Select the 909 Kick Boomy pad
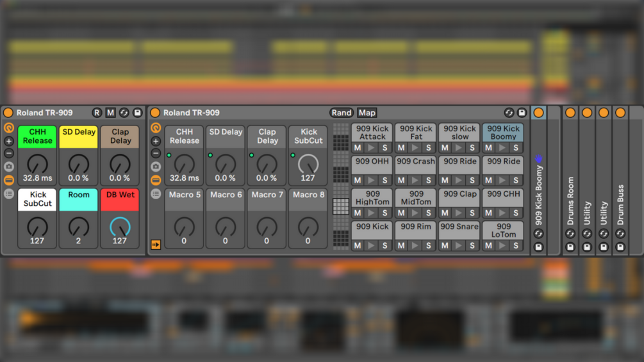This screenshot has width=644, height=362. pyautogui.click(x=503, y=133)
